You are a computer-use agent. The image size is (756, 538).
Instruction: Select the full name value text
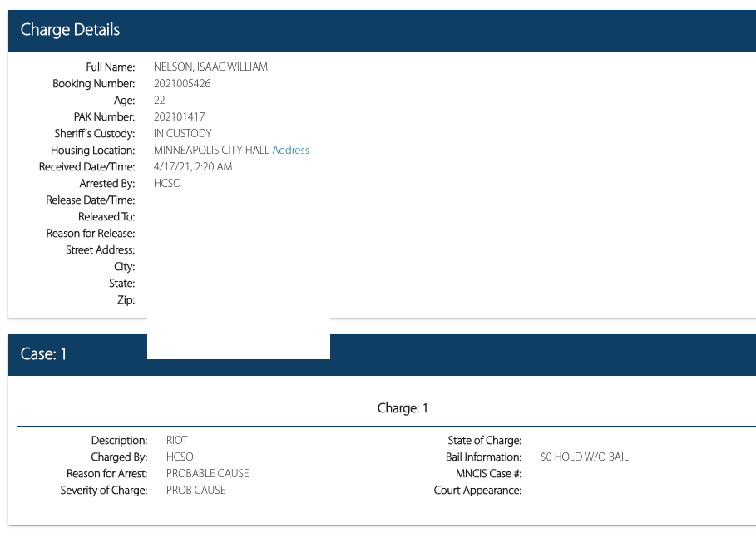(210, 67)
